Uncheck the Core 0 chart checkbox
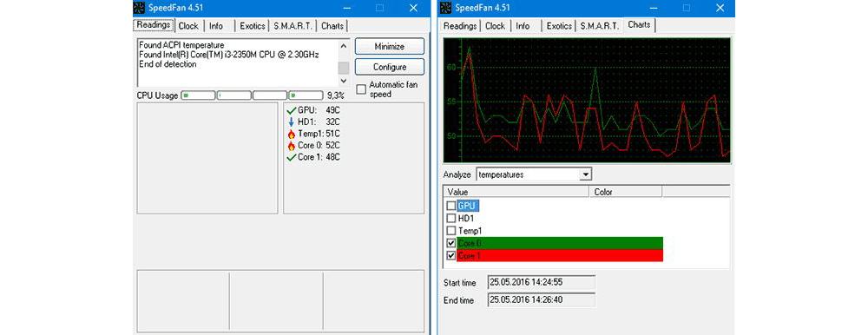Screen dimensions: 868x335 click(451, 243)
